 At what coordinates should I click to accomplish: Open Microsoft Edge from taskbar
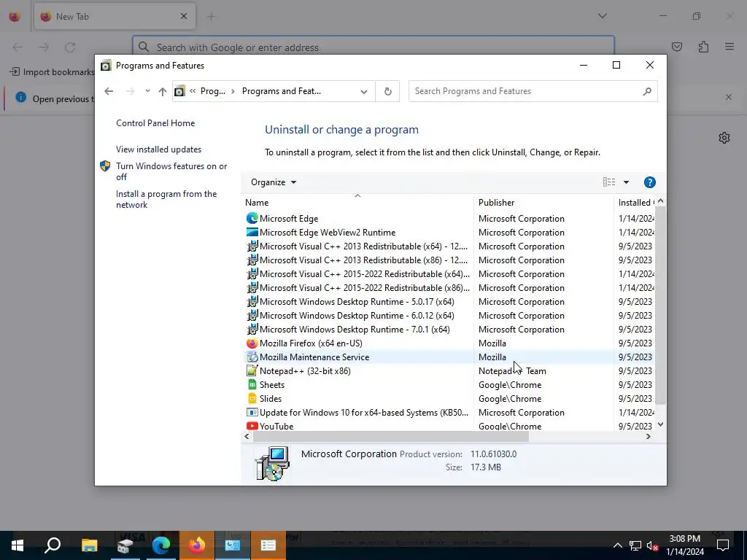tap(161, 545)
